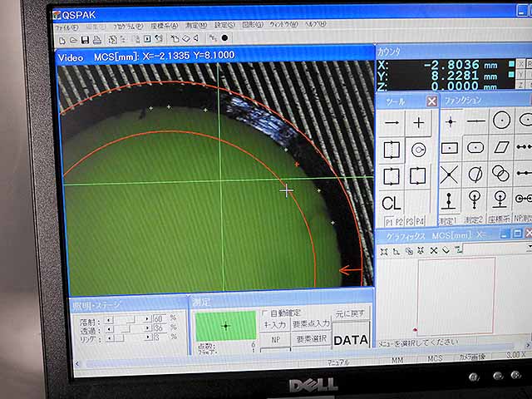The width and height of the screenshot is (532, 399).
Task: Switch to the P4 tool page tab
Action: pyautogui.click(x=420, y=221)
